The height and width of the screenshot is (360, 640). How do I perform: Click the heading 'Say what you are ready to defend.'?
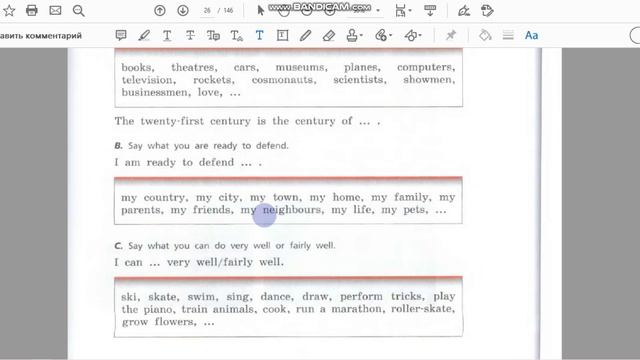coord(208,146)
